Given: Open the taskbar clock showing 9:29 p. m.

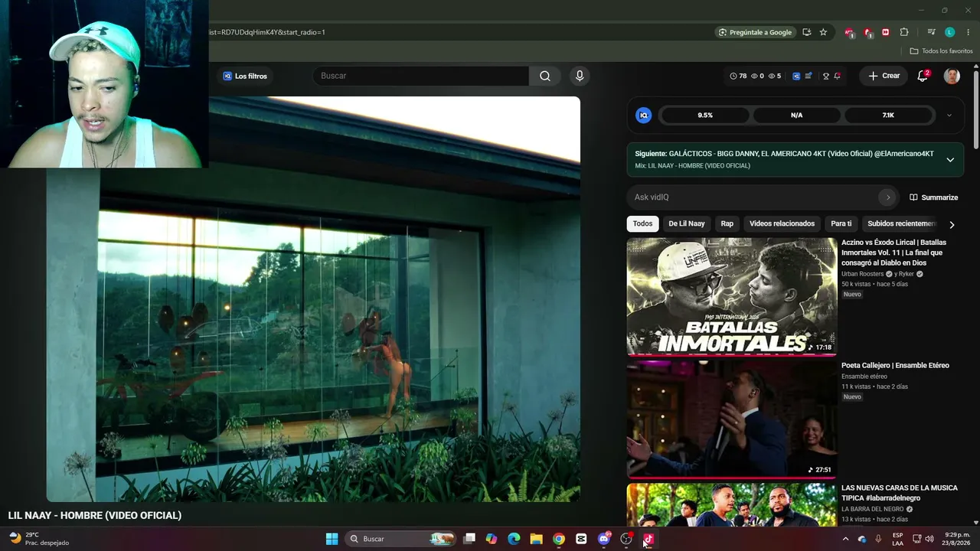Looking at the screenshot, I should [x=958, y=539].
